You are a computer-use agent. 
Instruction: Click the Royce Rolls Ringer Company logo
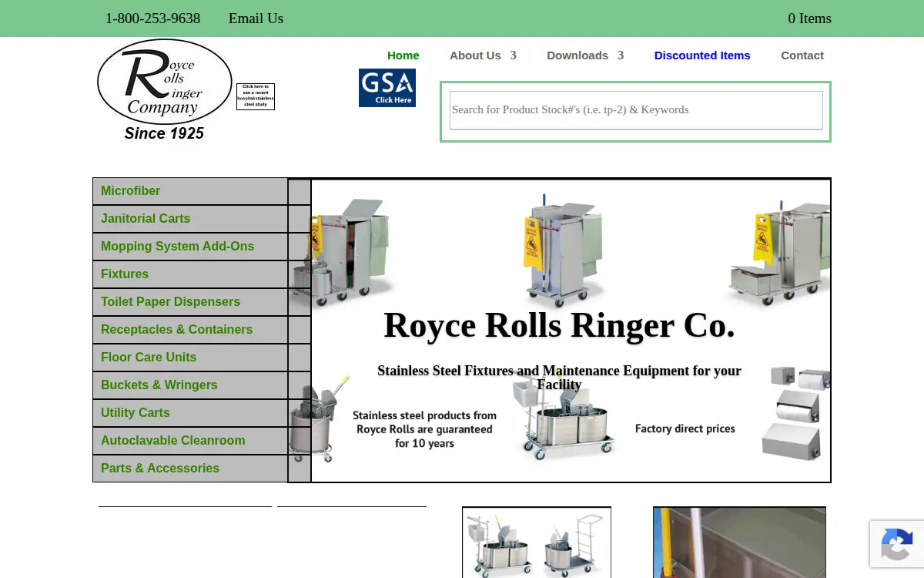pos(164,90)
